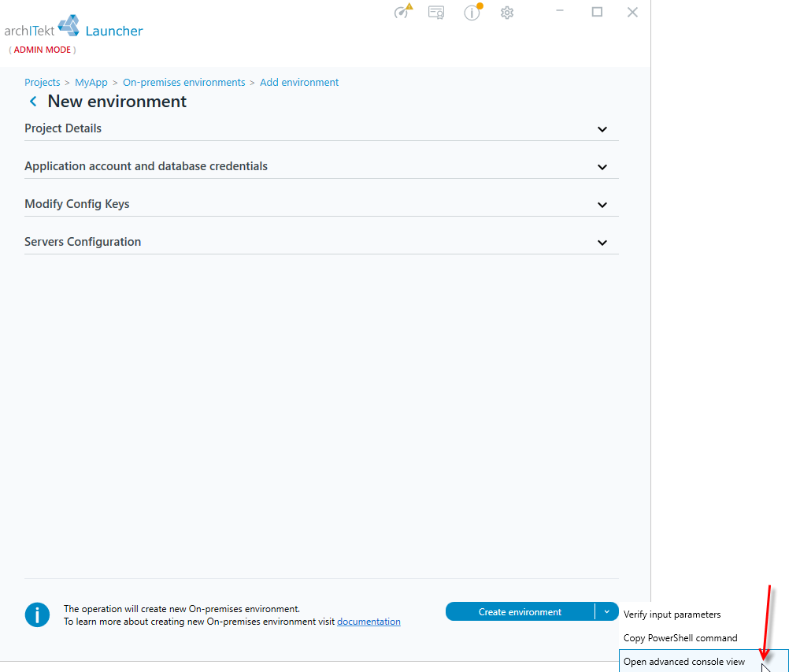The height and width of the screenshot is (672, 789).
Task: Expand the Project Details section
Action: click(321, 129)
